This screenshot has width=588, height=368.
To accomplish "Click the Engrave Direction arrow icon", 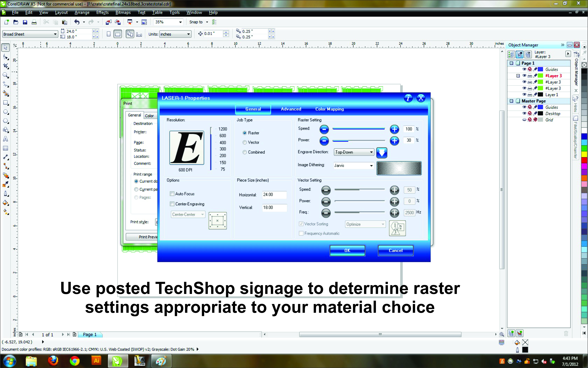I will [x=382, y=153].
